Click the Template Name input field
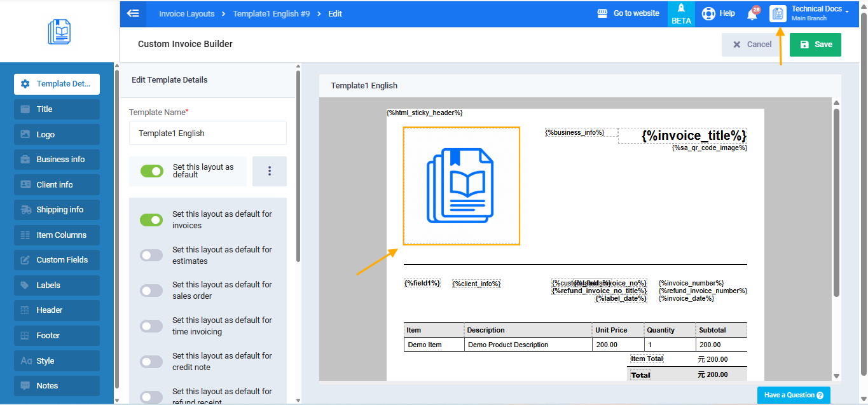The image size is (868, 405). pos(208,134)
